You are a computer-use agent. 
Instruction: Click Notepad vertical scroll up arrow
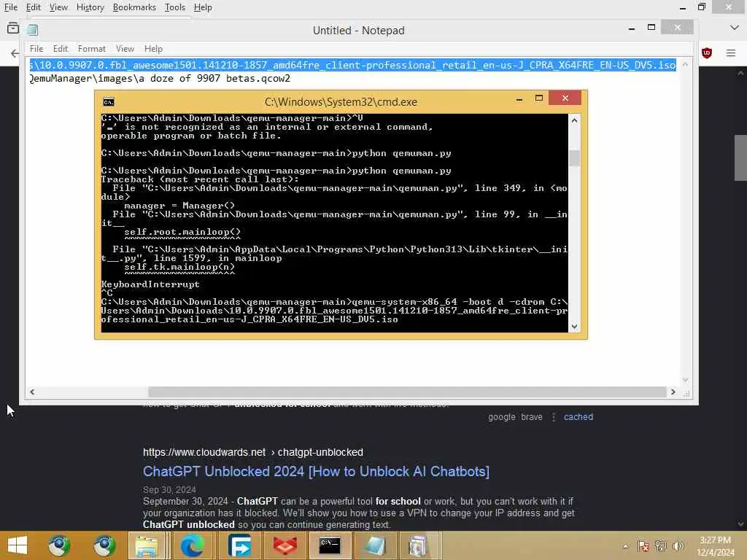(685, 64)
